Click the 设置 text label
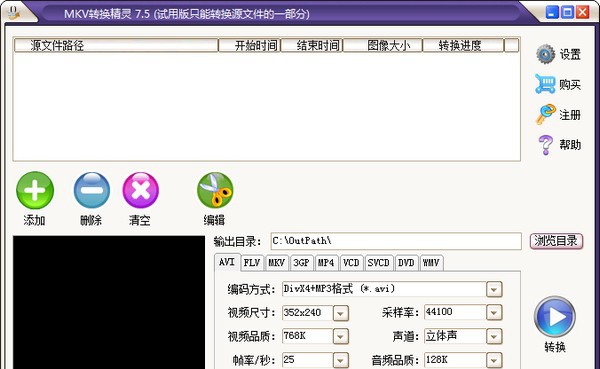This screenshot has width=600, height=369. (570, 54)
